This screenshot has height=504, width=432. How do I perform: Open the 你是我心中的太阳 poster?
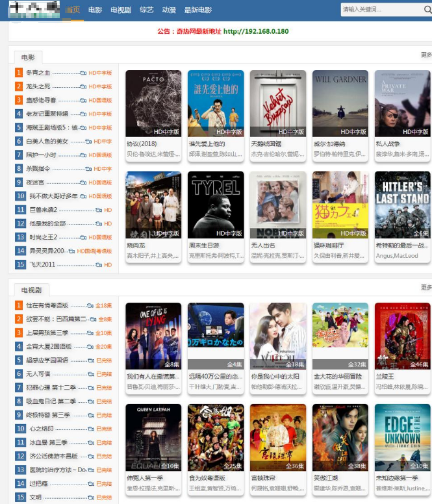(x=278, y=336)
